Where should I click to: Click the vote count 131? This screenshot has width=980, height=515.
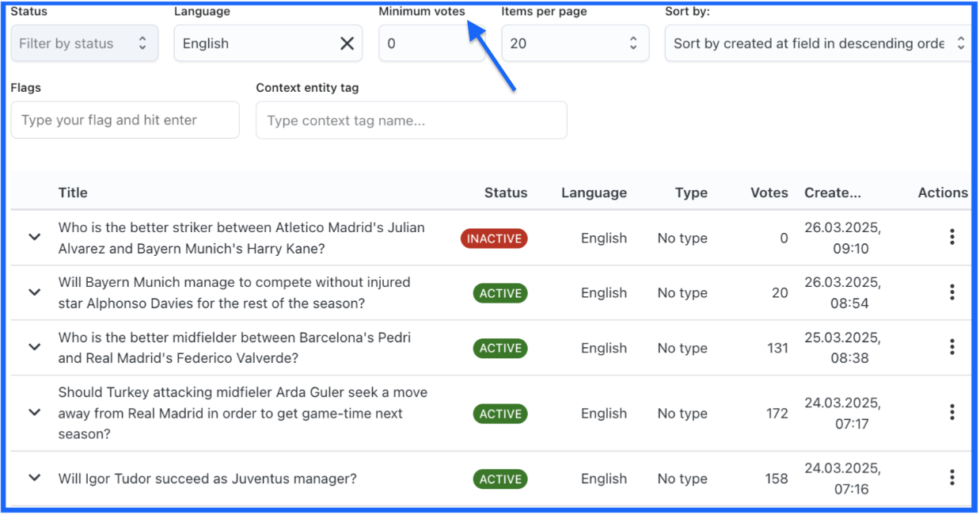pyautogui.click(x=777, y=348)
